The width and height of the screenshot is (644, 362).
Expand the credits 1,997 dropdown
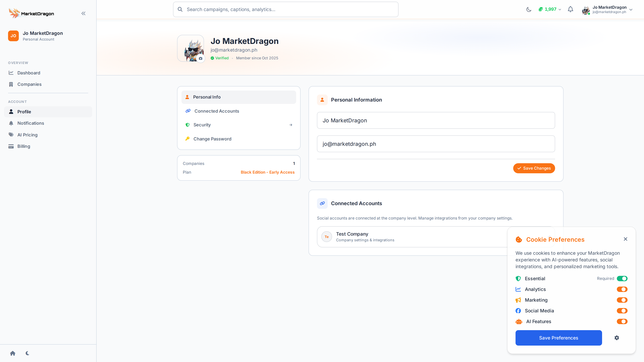click(x=550, y=10)
